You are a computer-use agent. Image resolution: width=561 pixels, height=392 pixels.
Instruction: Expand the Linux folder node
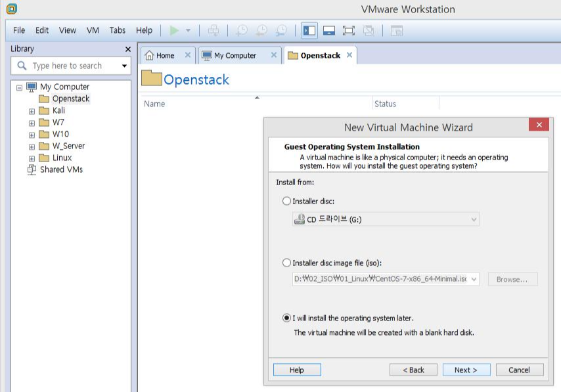click(32, 158)
